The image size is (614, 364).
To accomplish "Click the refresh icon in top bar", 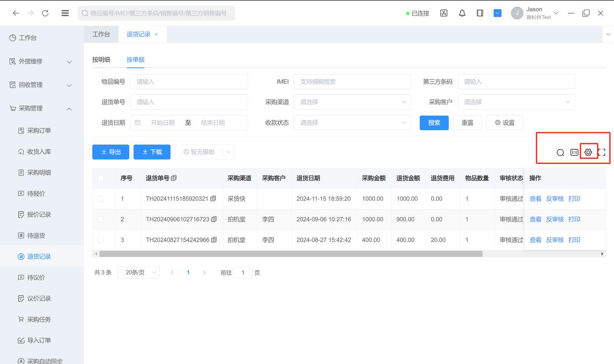I will click(45, 13).
